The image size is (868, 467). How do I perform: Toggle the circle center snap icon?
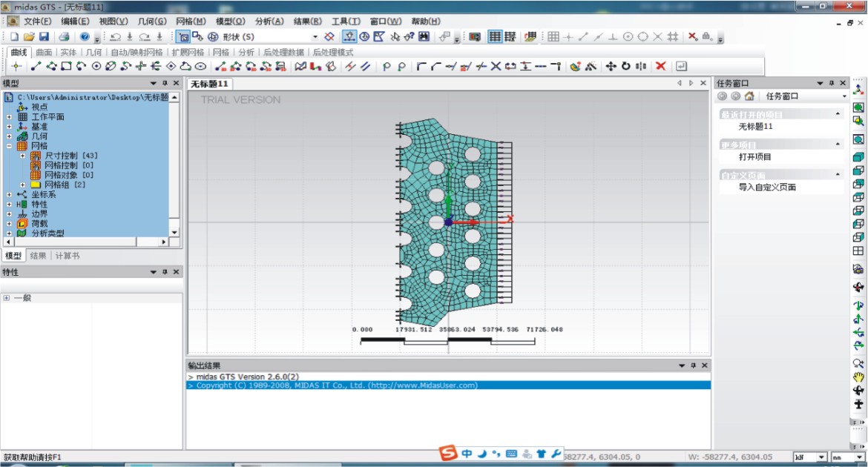(x=628, y=36)
